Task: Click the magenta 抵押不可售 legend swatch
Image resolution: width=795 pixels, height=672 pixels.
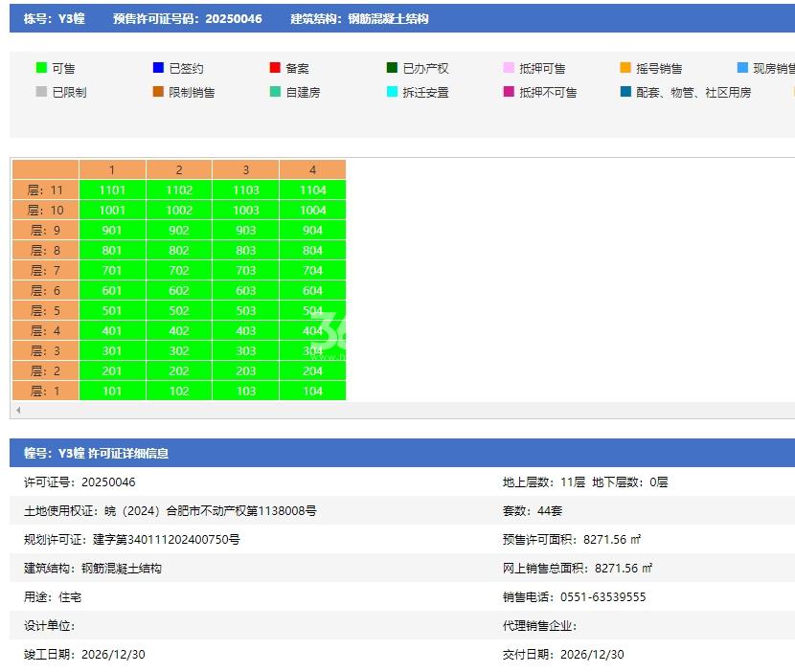Action: coord(509,91)
